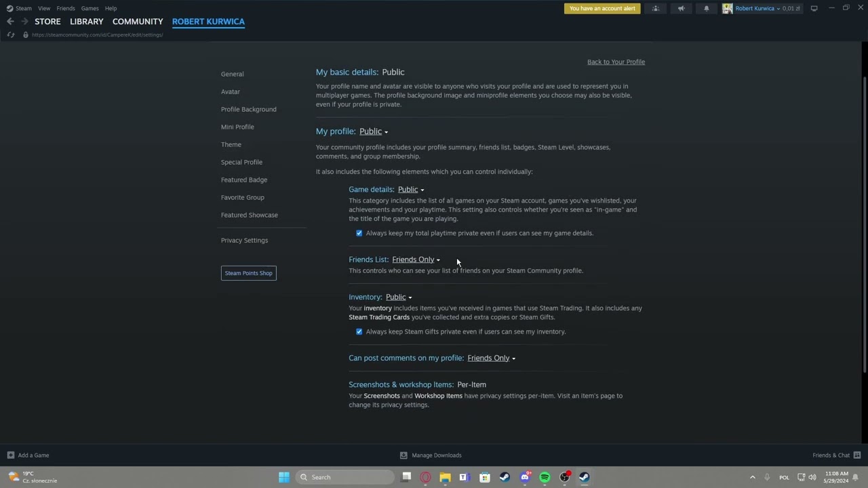Open the Friends List privacy dropdown
The height and width of the screenshot is (488, 868).
[416, 260]
